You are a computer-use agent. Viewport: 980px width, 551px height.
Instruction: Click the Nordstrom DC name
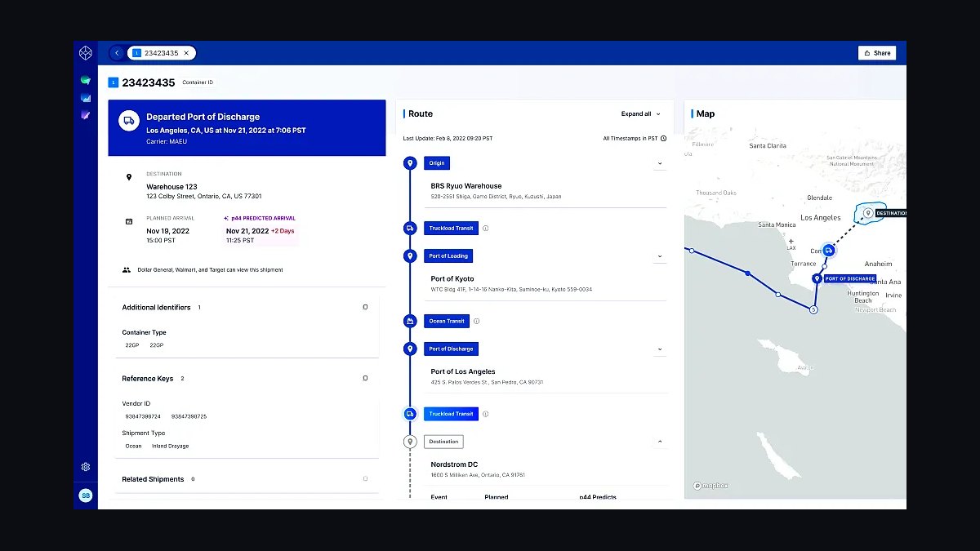point(454,464)
